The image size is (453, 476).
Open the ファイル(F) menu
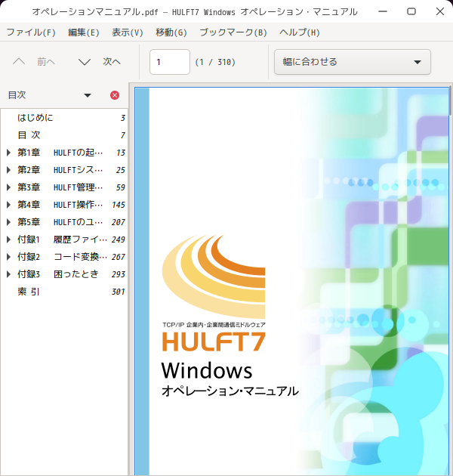[31, 32]
